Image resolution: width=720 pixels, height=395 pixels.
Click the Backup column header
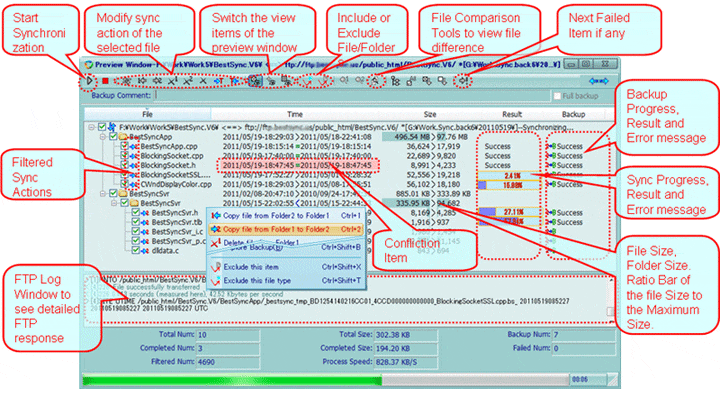[574, 114]
